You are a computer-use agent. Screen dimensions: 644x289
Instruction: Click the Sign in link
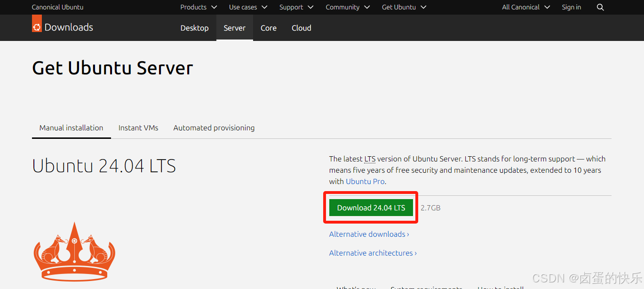(x=571, y=7)
